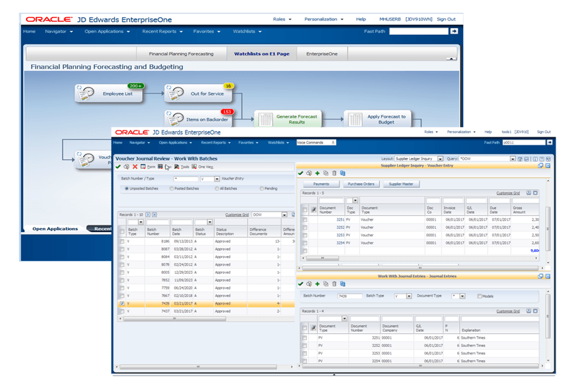Click Find icon in Journal Entries toolbar
Screen dimensions: 574x392
pos(309,284)
